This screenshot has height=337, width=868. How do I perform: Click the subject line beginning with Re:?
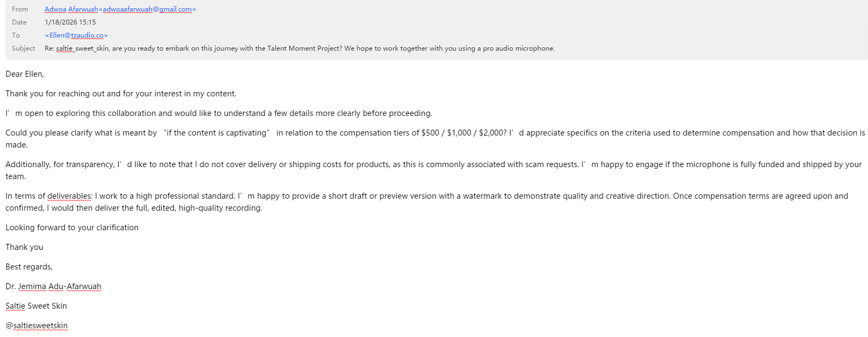pos(299,48)
